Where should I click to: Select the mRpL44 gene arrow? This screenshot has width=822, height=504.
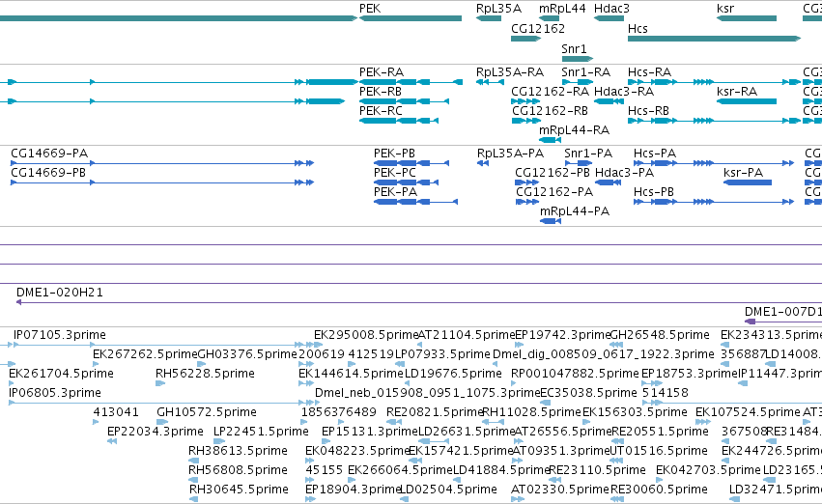click(549, 18)
